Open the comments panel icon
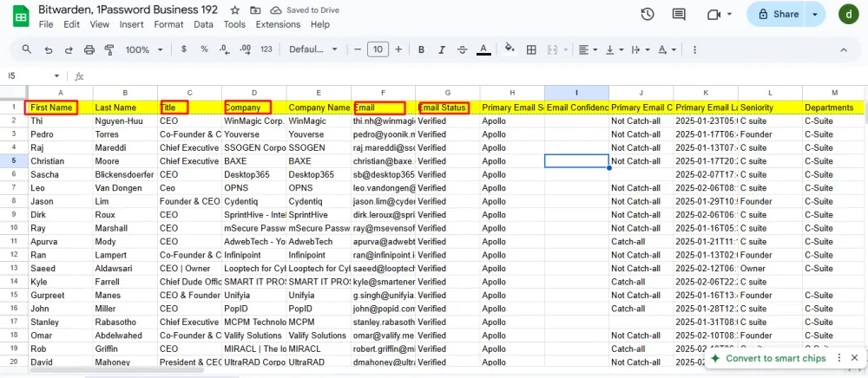Viewport: 868px width, 378px height. tap(679, 15)
